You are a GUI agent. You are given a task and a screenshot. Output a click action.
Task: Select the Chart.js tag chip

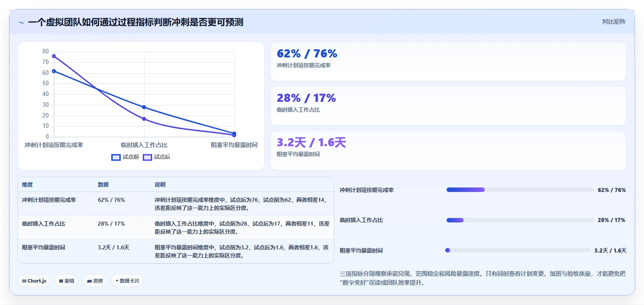tap(34, 281)
